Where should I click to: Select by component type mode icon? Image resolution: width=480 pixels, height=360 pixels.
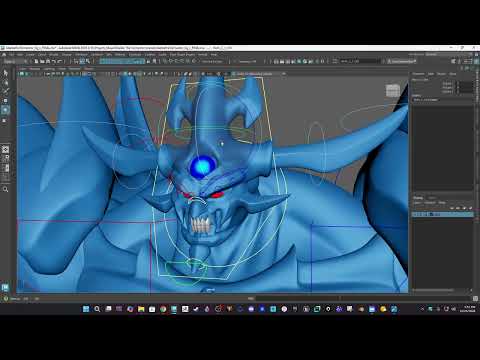[88, 61]
